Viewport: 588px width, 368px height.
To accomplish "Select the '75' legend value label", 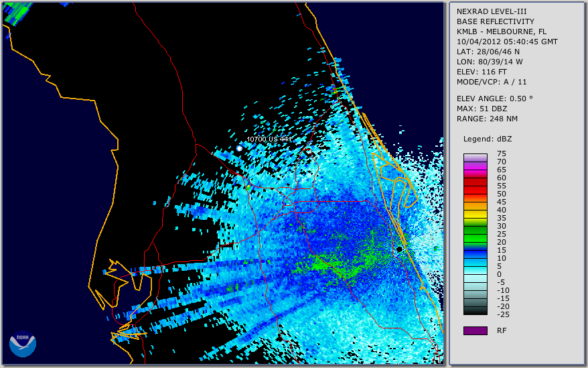I will (502, 154).
